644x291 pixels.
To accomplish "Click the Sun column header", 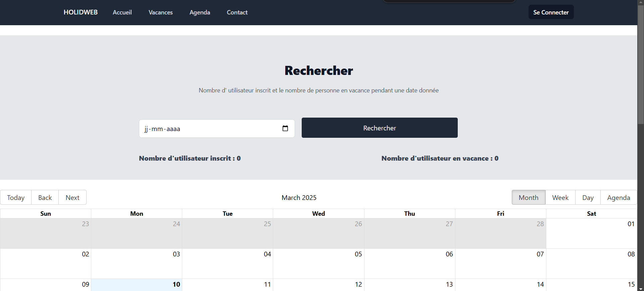I will [x=46, y=214].
